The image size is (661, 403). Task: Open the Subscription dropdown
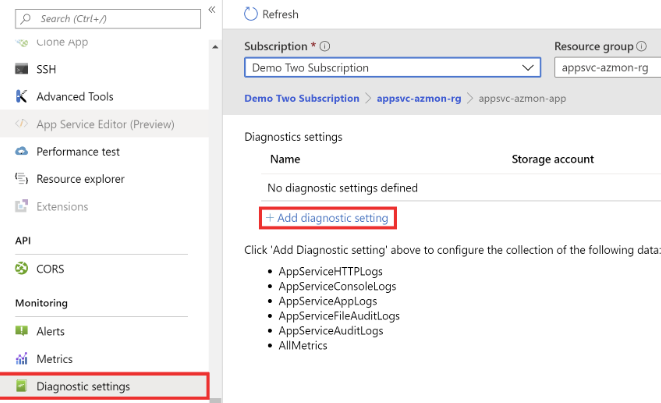[392, 68]
